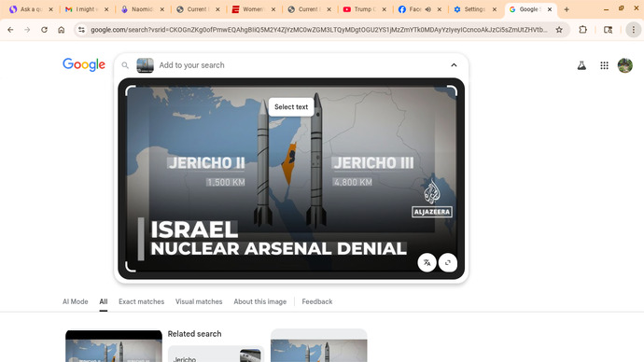Screen dimensions: 644x362
Task: Click the Select text button
Action: coord(291,106)
